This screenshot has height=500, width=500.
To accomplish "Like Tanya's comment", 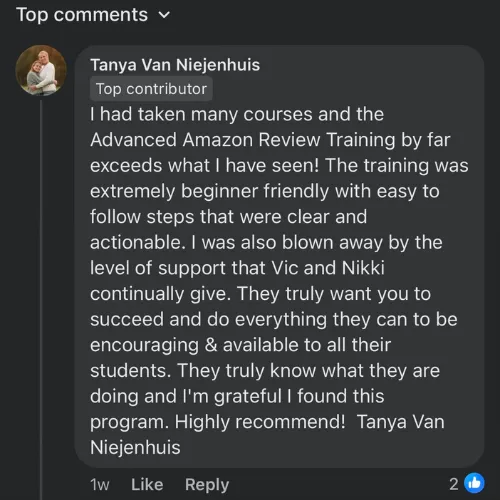I will click(x=147, y=484).
